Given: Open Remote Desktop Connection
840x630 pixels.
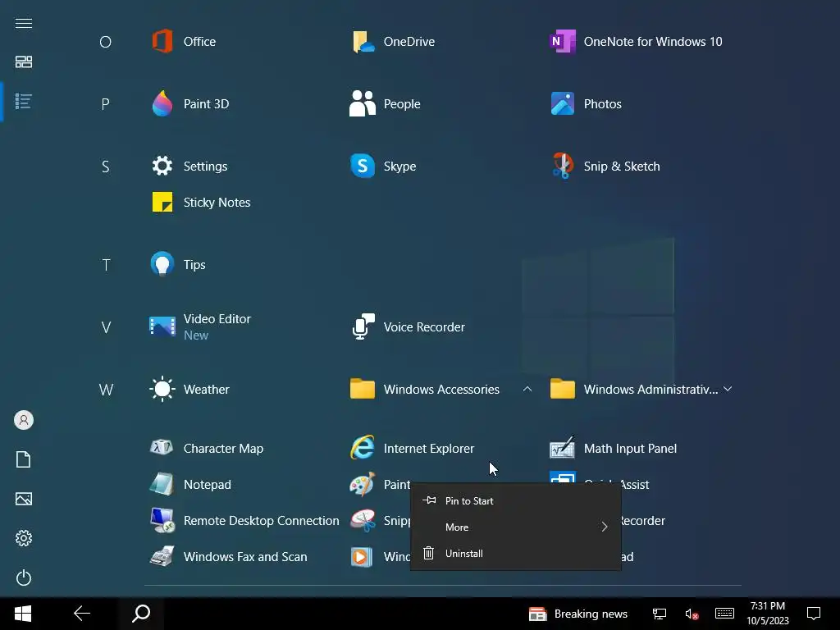Looking at the screenshot, I should [244, 521].
